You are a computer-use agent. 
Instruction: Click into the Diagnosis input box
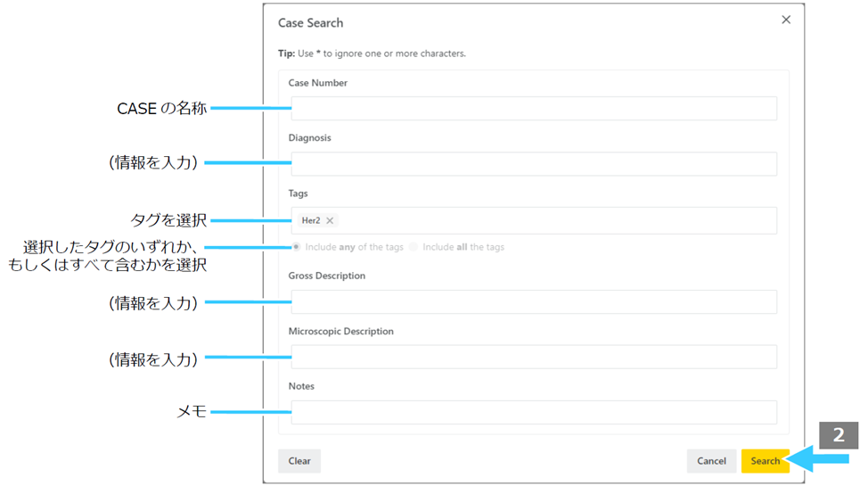tap(534, 164)
